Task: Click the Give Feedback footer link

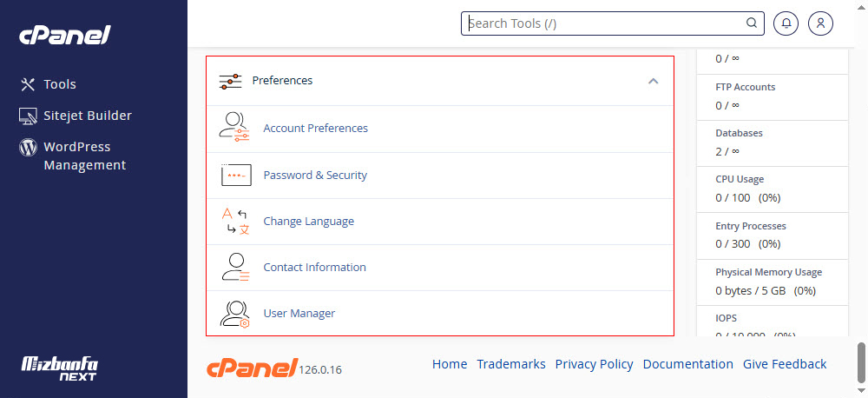Action: [785, 364]
